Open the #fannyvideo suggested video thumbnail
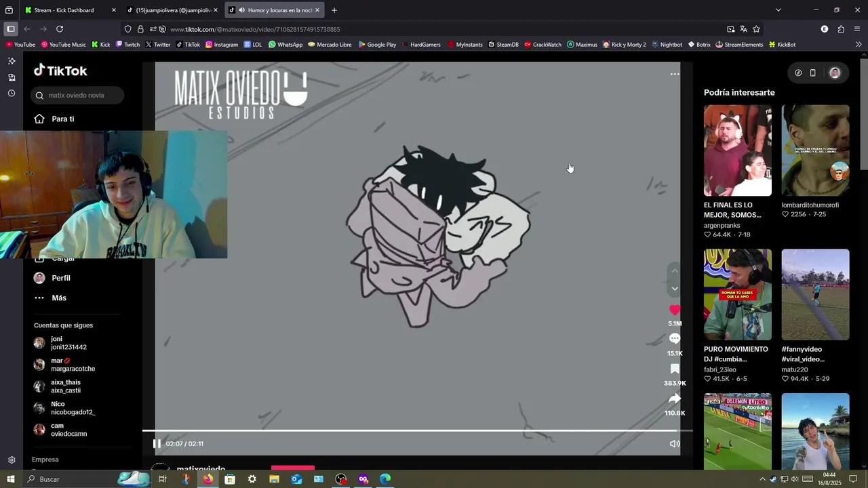 click(815, 294)
